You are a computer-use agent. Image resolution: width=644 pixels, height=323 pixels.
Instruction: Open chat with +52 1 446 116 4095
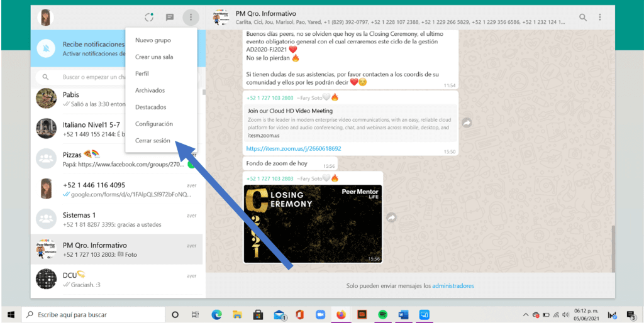tap(116, 189)
